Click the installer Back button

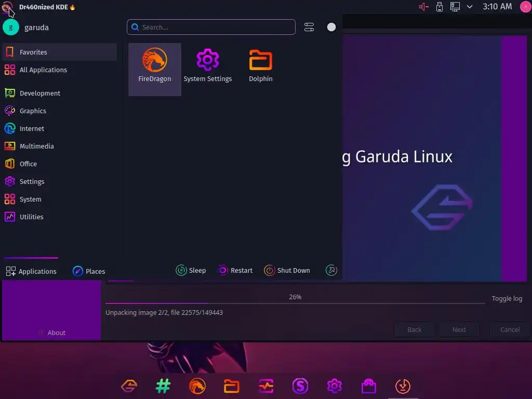point(414,329)
